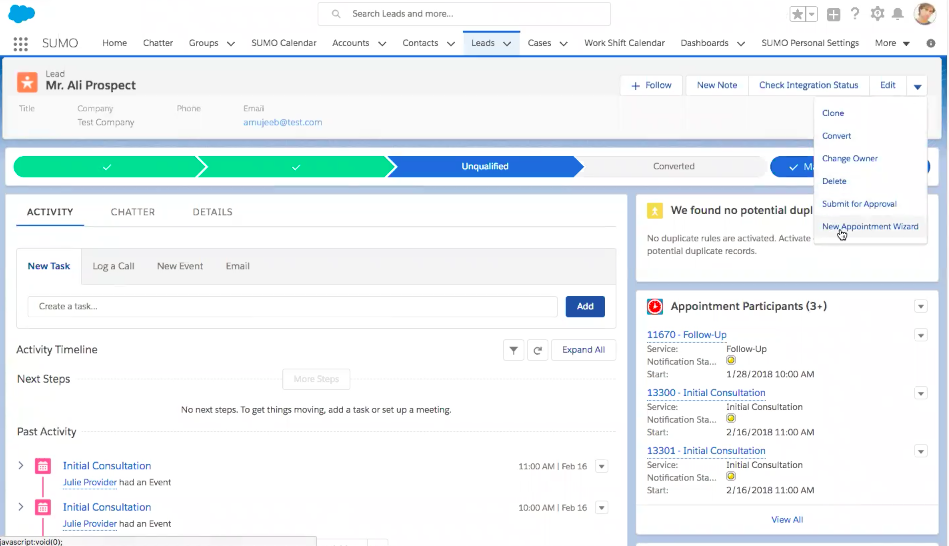Viewport: 949px width, 546px height.
Task: Go to the SUMO Calendar nav tab
Action: tap(284, 43)
